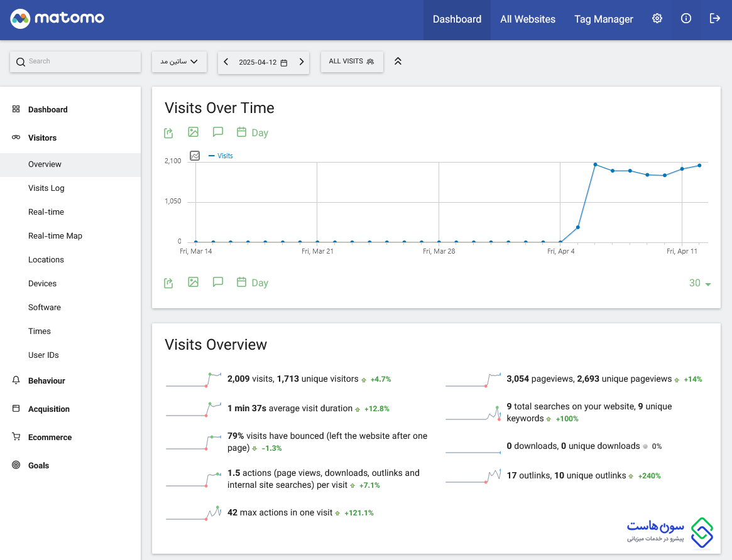Click the Behaviour bell icon
Viewport: 732px width, 560px height.
[16, 380]
